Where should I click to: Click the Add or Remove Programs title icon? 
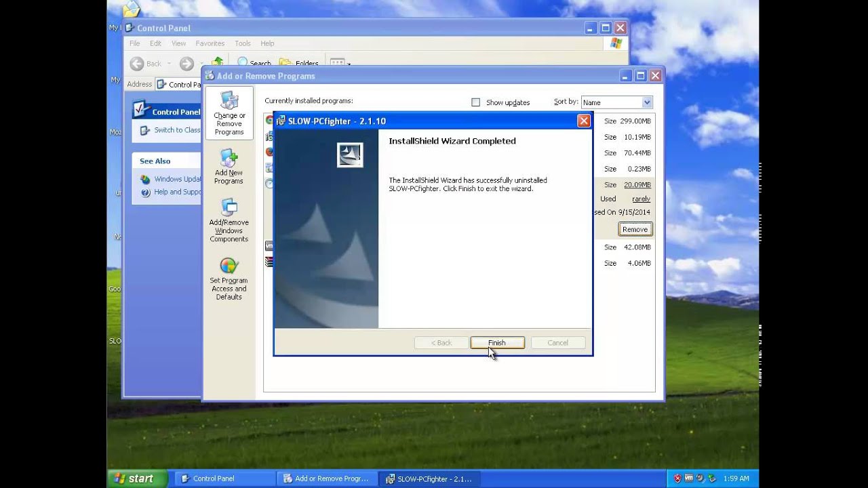click(x=210, y=76)
